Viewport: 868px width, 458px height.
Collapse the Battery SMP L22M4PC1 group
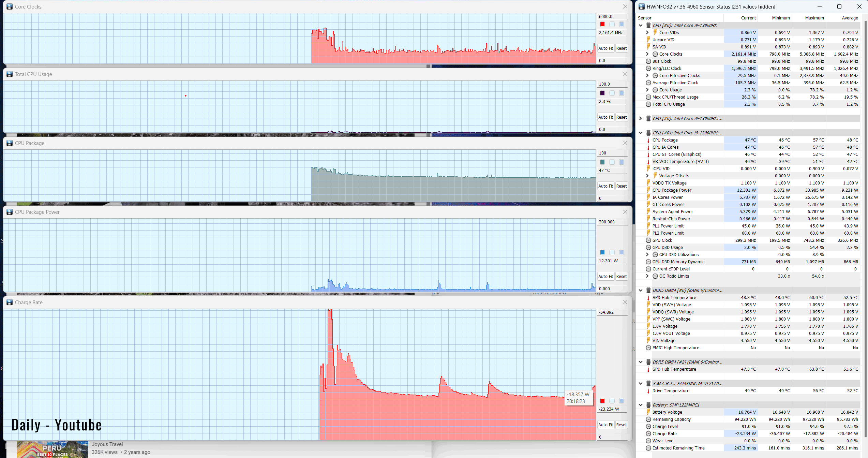641,405
